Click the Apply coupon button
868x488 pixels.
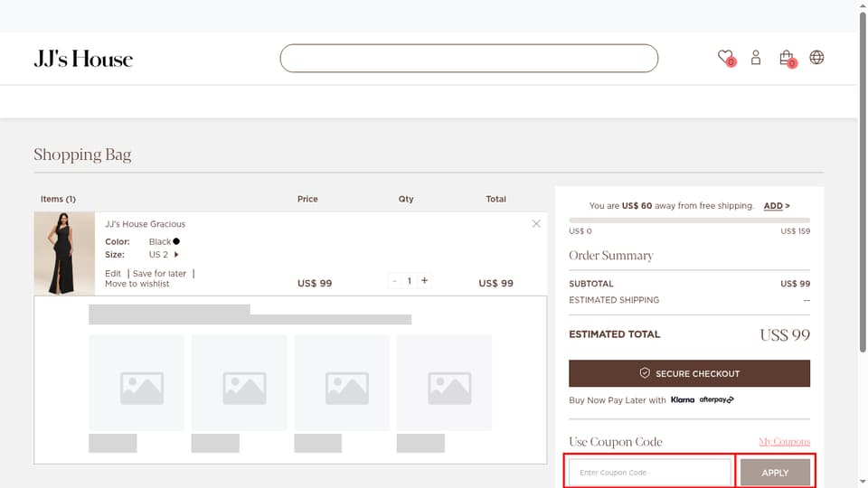775,473
